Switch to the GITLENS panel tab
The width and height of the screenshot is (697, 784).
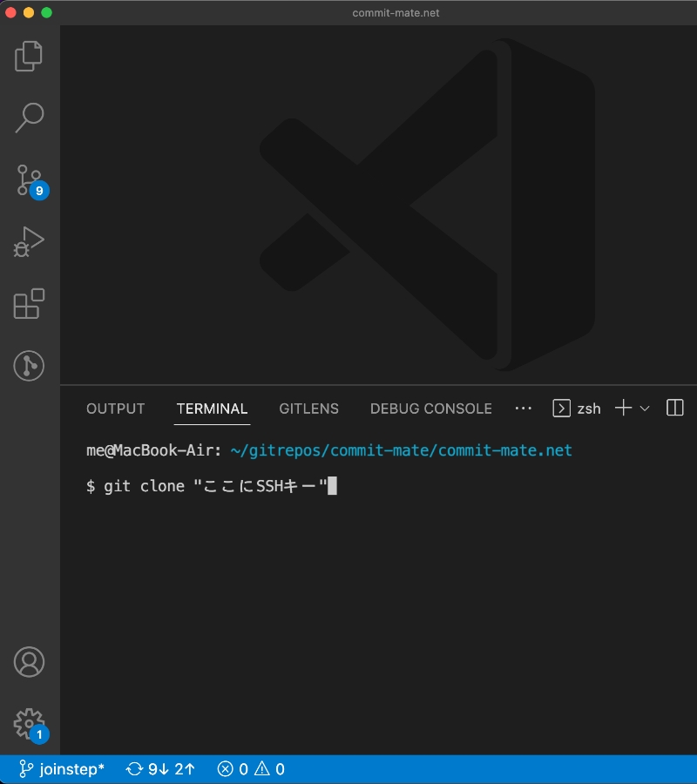click(x=308, y=409)
